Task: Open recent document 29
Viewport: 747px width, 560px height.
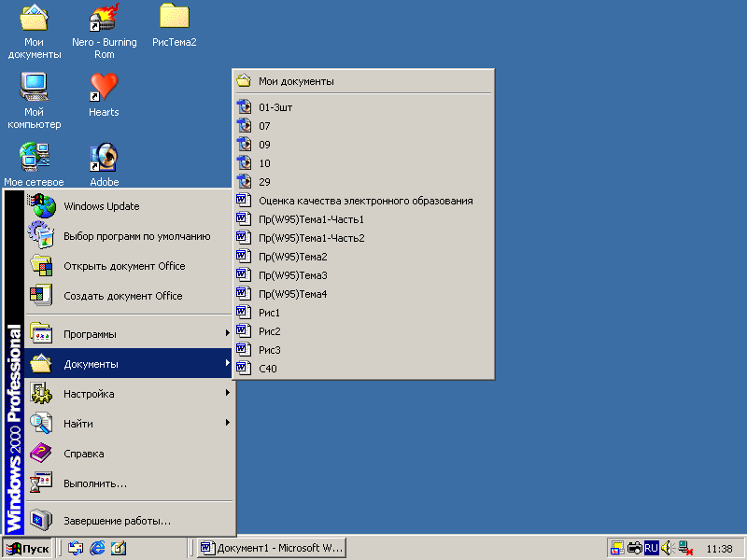Action: tap(363, 181)
